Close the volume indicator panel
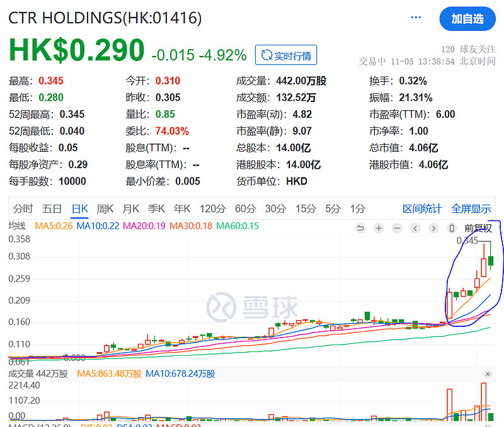 tap(488, 374)
